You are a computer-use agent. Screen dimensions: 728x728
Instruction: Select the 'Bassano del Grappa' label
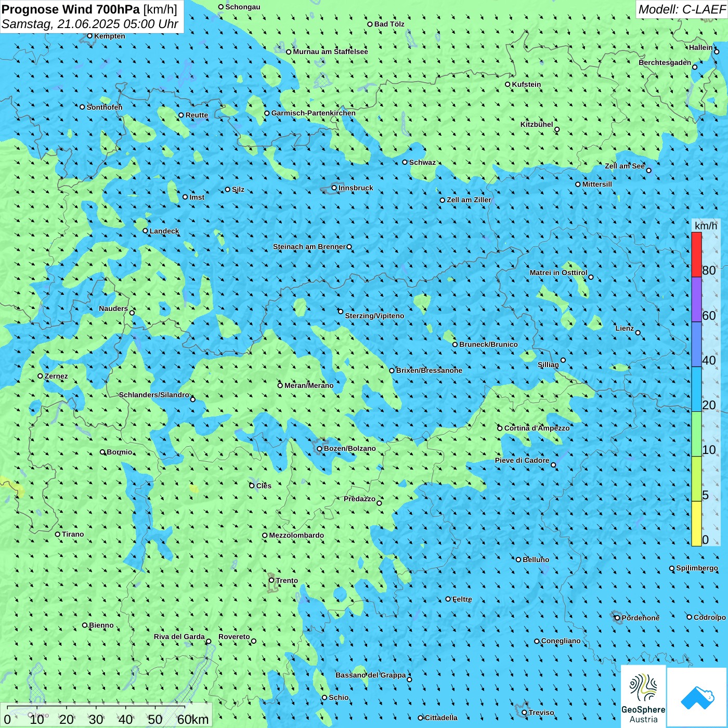(371, 675)
